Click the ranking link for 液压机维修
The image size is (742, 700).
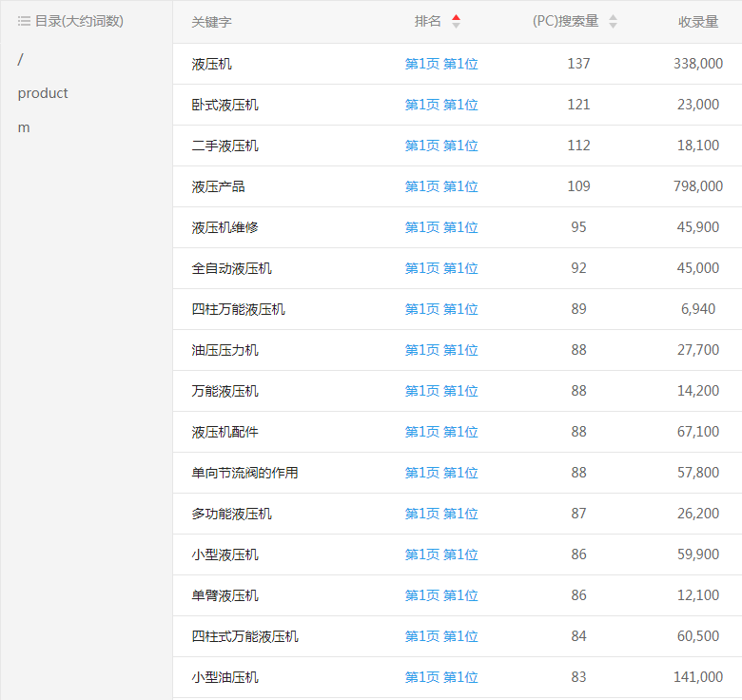(441, 227)
